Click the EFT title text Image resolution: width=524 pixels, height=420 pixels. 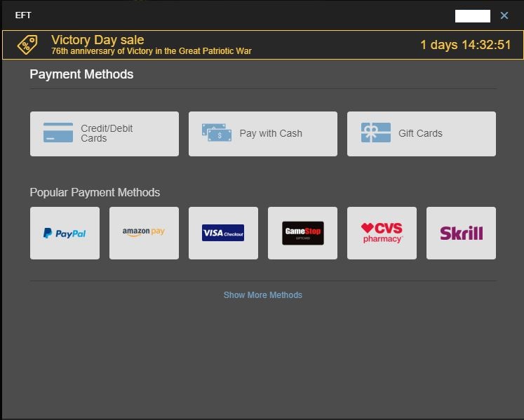(23, 15)
